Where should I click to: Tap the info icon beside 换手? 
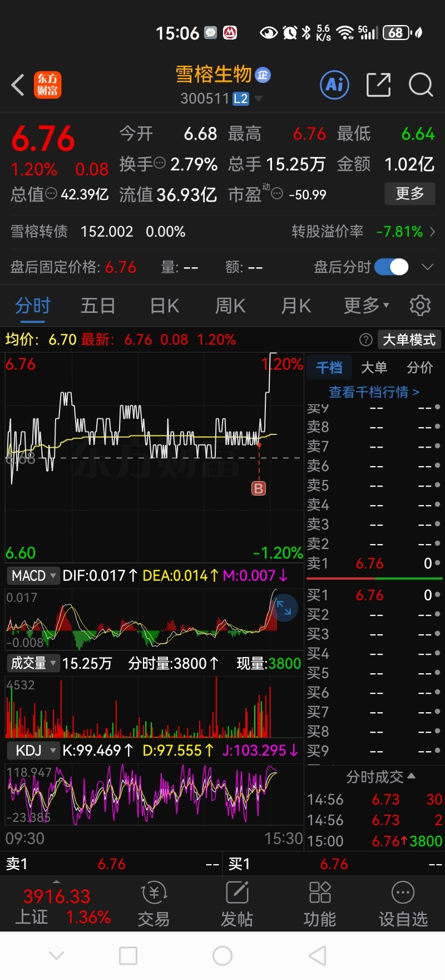(x=159, y=163)
